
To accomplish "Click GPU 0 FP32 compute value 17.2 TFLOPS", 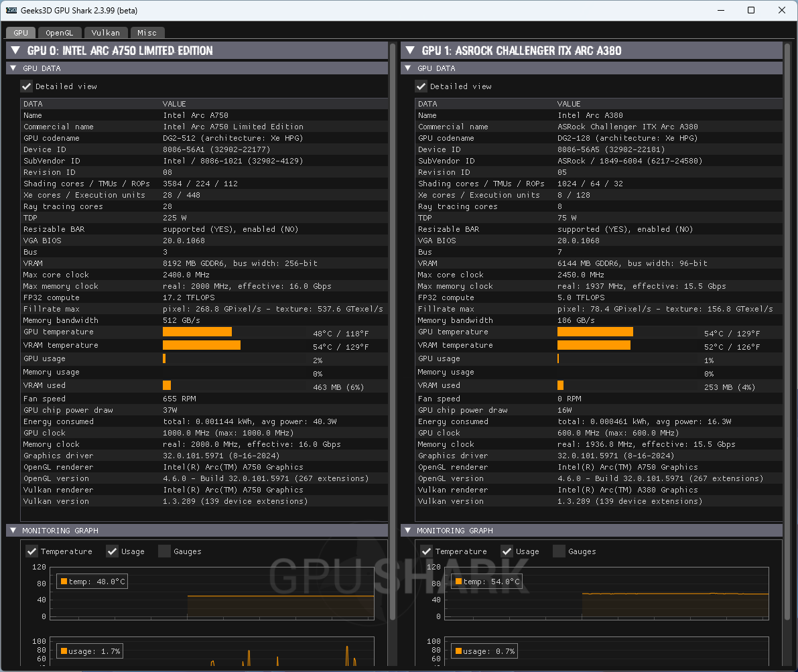I will coord(189,297).
